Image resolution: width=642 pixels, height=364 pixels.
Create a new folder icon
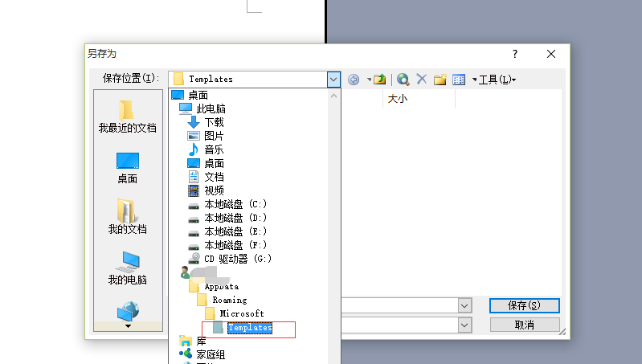(x=440, y=79)
